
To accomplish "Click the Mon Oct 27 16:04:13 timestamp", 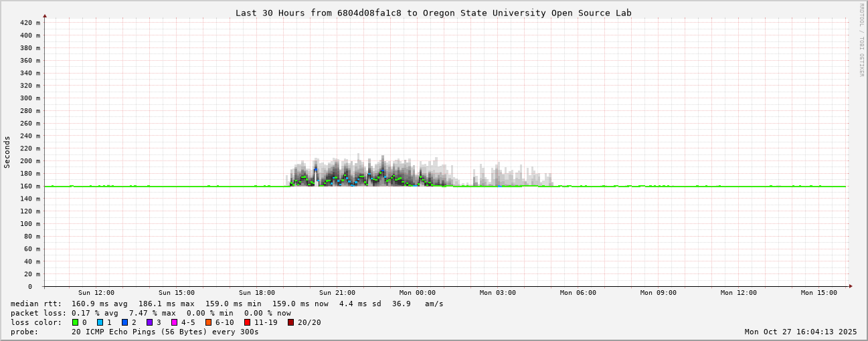I will pos(800,332).
